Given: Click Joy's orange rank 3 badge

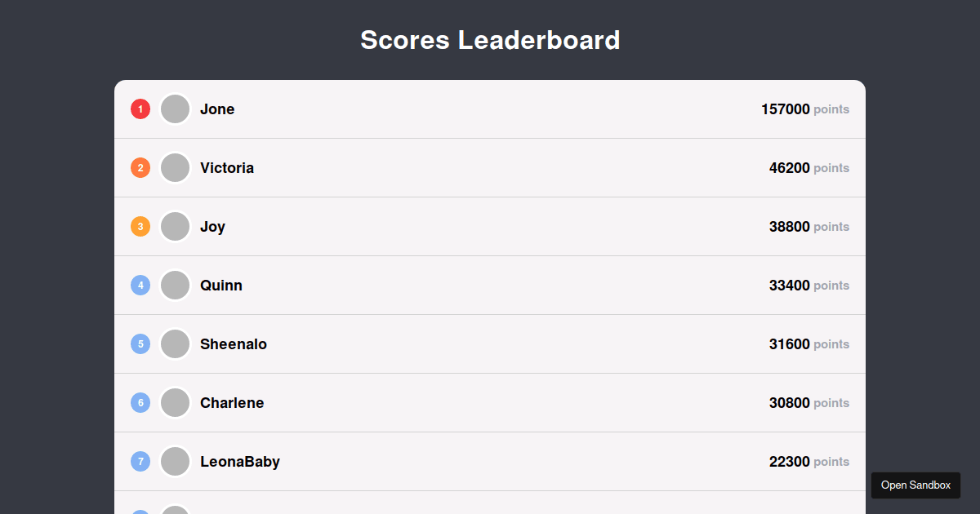Looking at the screenshot, I should pyautogui.click(x=140, y=226).
